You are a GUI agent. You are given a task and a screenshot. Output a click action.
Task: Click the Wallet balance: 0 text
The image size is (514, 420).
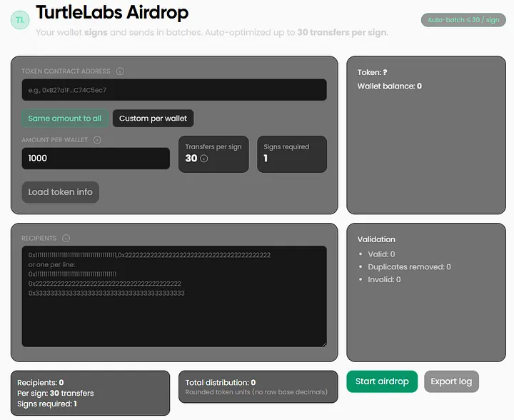point(390,86)
